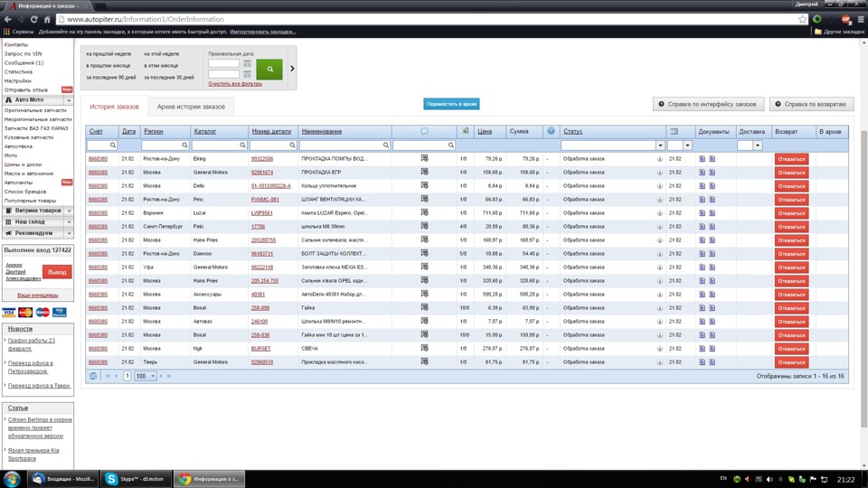Go to the next page of records
The image size is (868, 488).
coord(161,376)
